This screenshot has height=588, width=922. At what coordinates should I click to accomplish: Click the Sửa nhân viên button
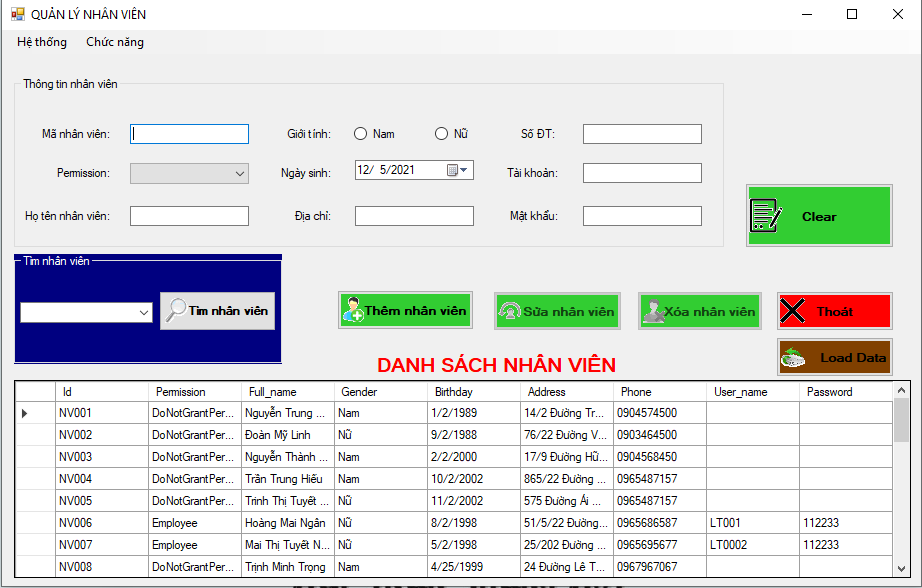[557, 311]
